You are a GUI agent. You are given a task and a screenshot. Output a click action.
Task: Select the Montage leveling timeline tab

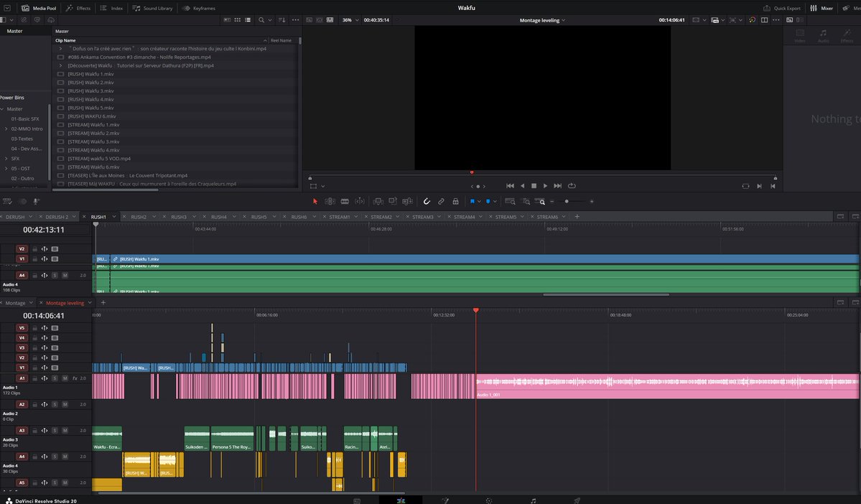coord(65,303)
